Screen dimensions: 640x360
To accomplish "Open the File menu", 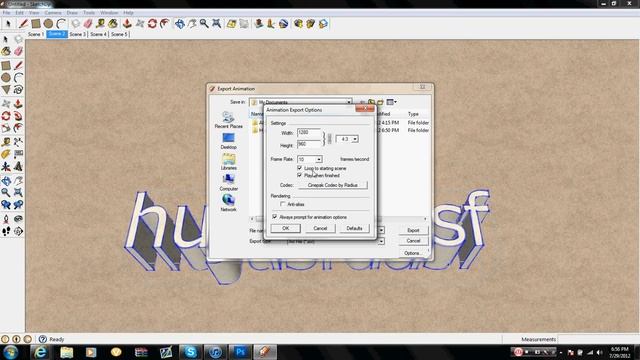I will (x=7, y=13).
